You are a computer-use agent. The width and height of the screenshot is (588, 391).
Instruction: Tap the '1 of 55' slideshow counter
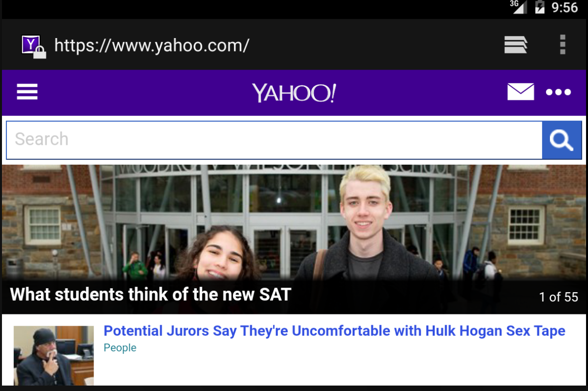558,297
